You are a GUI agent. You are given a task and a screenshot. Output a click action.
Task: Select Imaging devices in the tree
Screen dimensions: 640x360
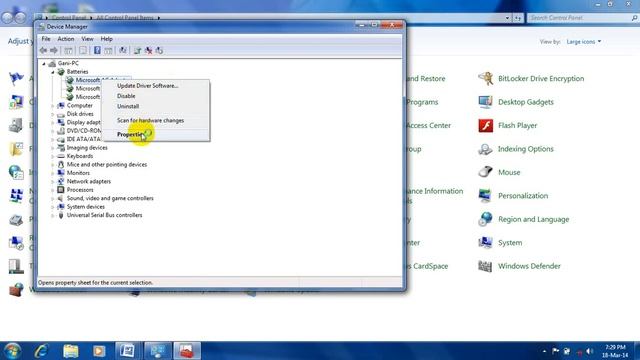click(87, 148)
